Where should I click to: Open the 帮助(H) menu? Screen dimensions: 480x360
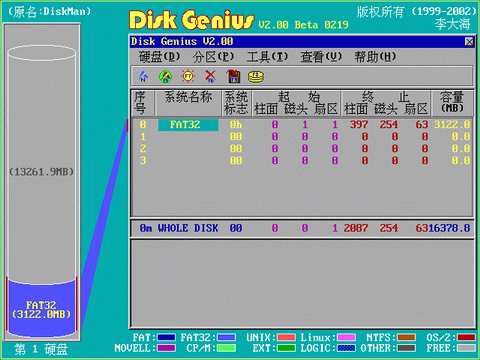(x=375, y=57)
